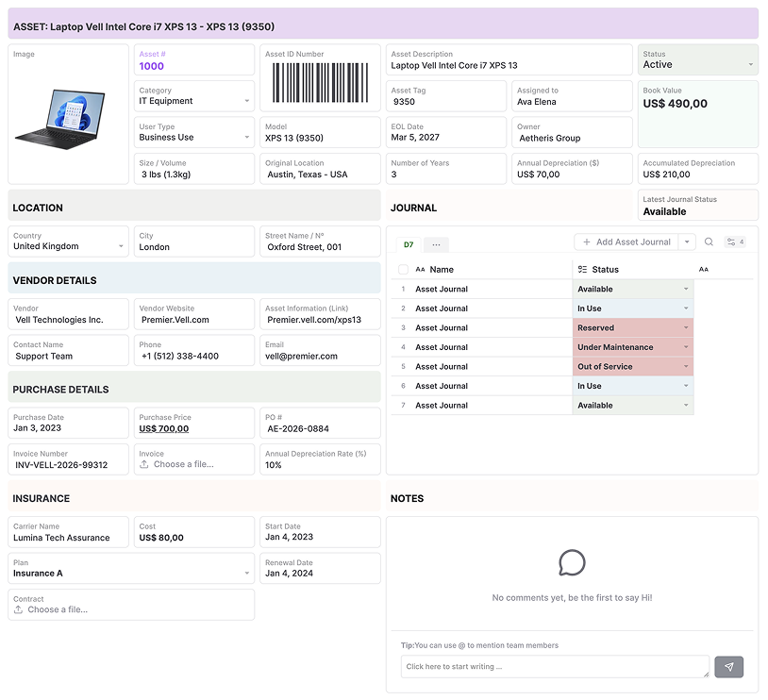768x700 pixels.
Task: Click the Status column list icon
Action: 582,270
